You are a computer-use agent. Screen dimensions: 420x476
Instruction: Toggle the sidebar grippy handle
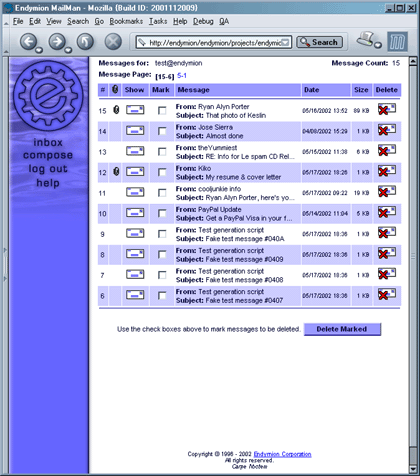point(5,264)
